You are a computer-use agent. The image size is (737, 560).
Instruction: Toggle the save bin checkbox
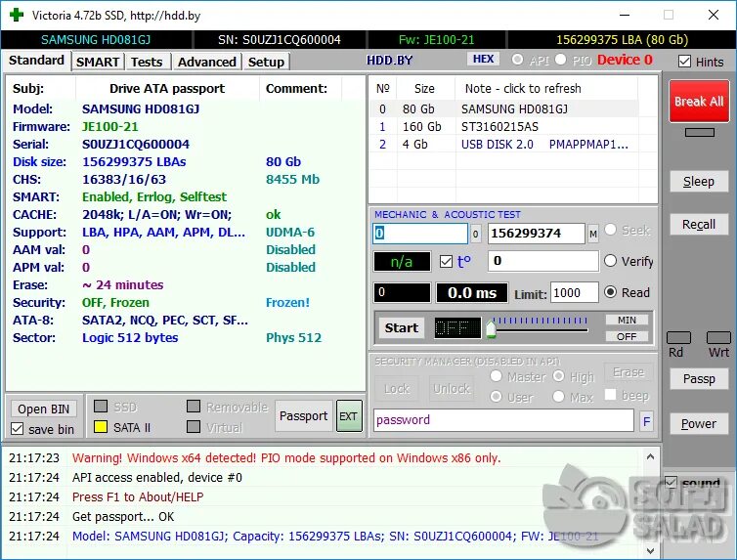[x=17, y=428]
